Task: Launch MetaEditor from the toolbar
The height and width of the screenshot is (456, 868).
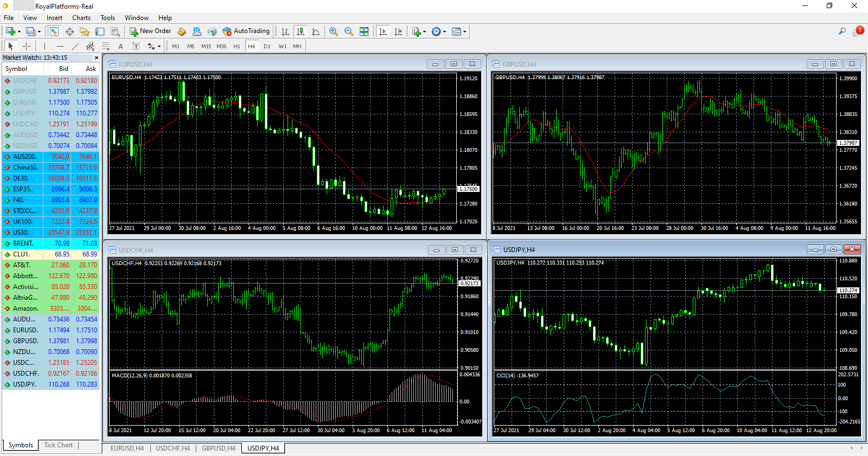Action: coord(182,31)
